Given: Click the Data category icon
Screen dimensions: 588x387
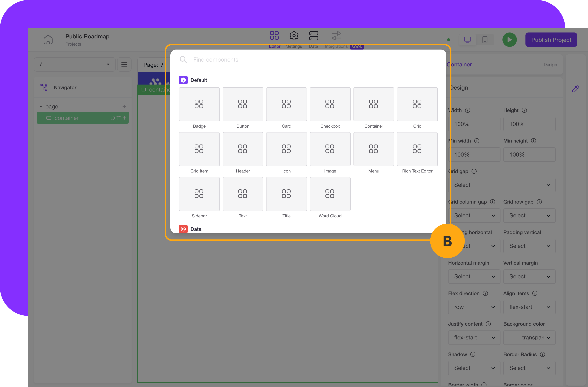Looking at the screenshot, I should (x=183, y=229).
